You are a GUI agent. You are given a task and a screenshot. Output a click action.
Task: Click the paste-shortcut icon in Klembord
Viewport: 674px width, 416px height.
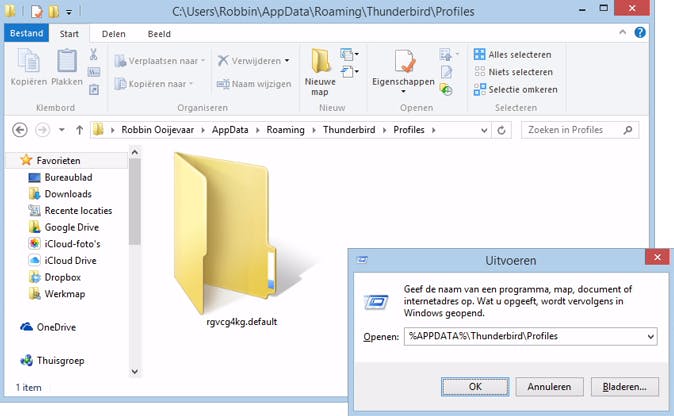pos(94,89)
